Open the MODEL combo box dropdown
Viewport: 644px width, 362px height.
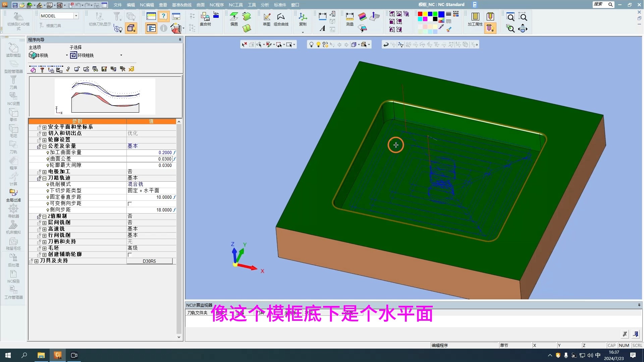pos(76,16)
